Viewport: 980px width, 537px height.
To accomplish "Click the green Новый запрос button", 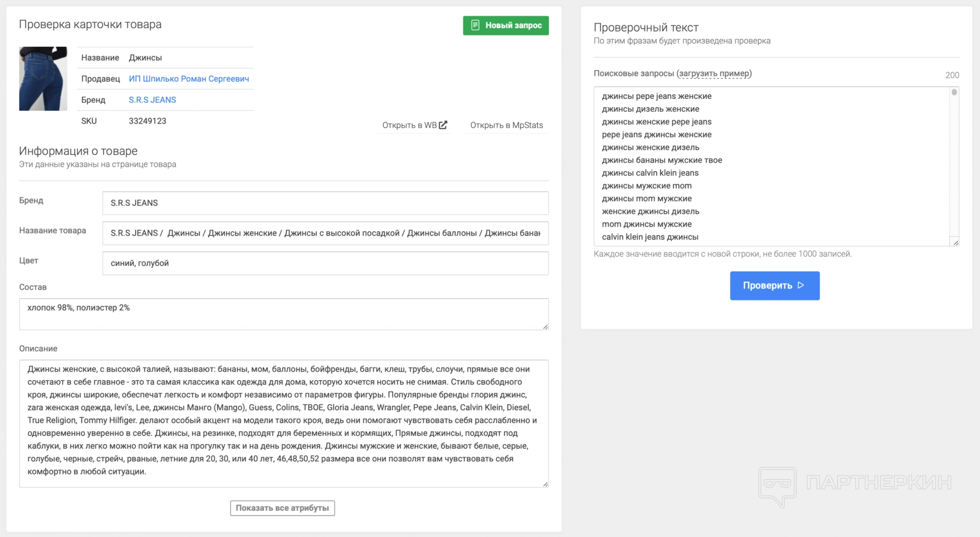I will [x=506, y=26].
